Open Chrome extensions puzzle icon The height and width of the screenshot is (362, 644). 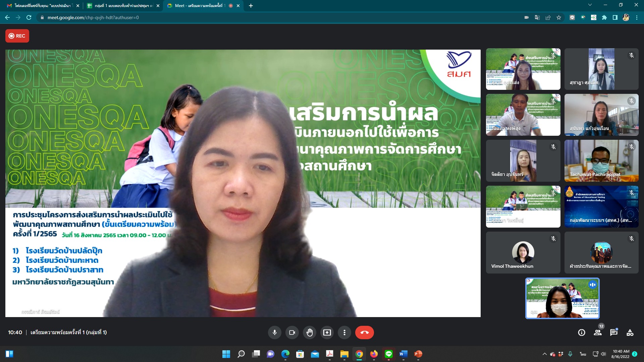pyautogui.click(x=604, y=17)
